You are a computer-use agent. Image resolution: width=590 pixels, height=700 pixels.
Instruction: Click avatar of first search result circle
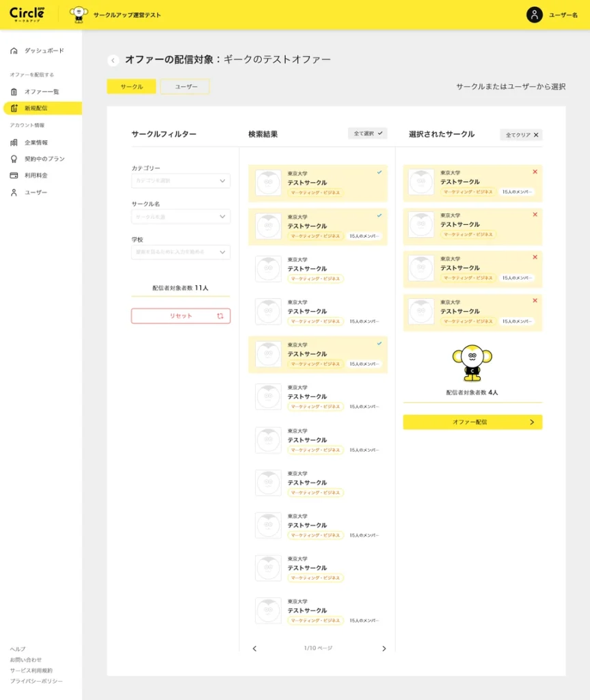click(x=268, y=183)
